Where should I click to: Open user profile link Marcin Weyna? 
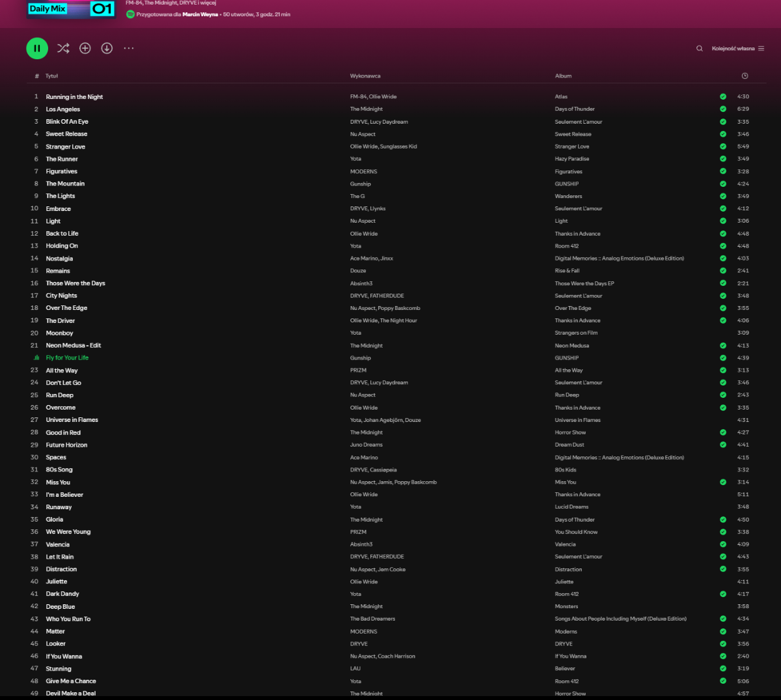pyautogui.click(x=200, y=14)
